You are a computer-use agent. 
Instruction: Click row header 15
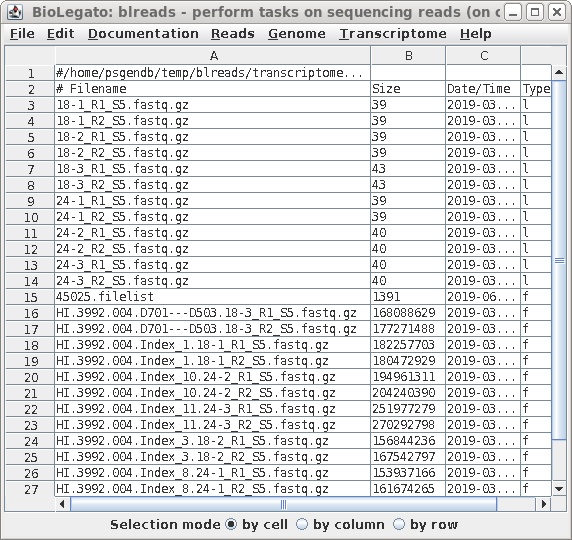pyautogui.click(x=30, y=297)
